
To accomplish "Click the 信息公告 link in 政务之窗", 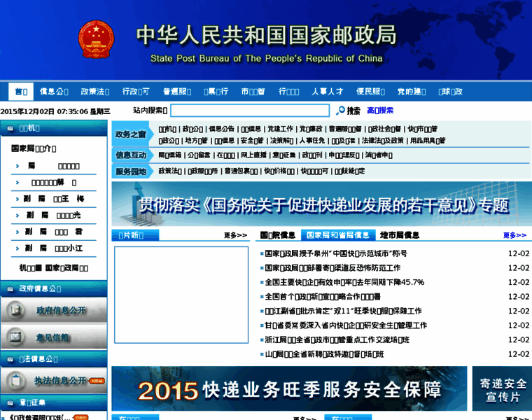I will pos(222,129).
